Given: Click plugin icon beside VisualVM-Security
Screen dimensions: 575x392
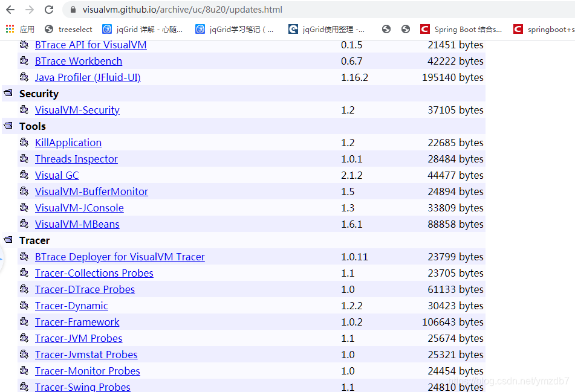Looking at the screenshot, I should click(24, 109).
